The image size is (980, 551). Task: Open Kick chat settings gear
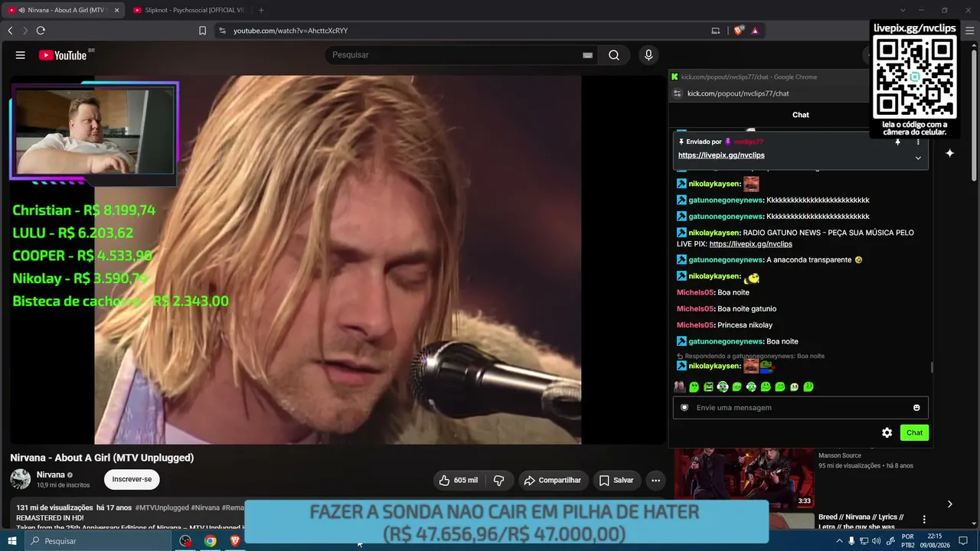point(887,433)
